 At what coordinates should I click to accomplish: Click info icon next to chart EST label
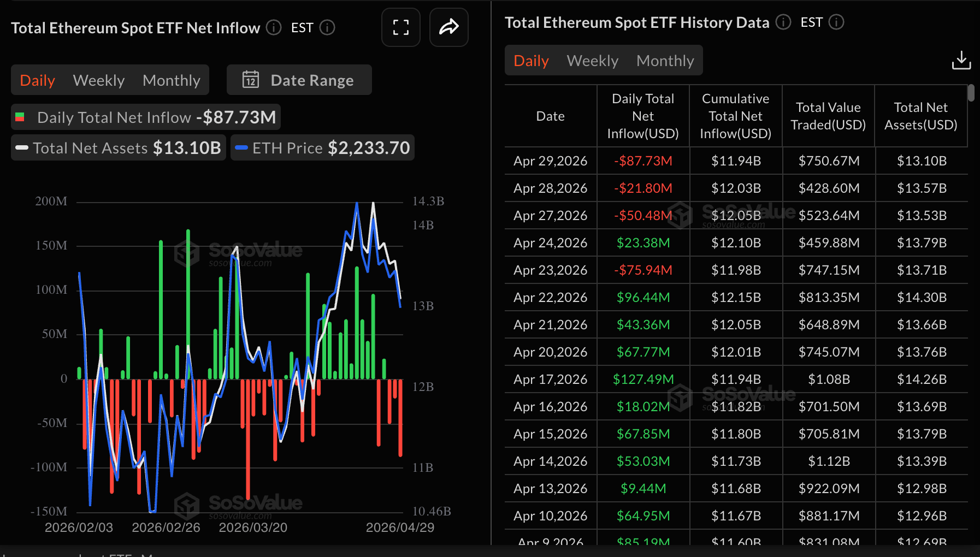(327, 27)
